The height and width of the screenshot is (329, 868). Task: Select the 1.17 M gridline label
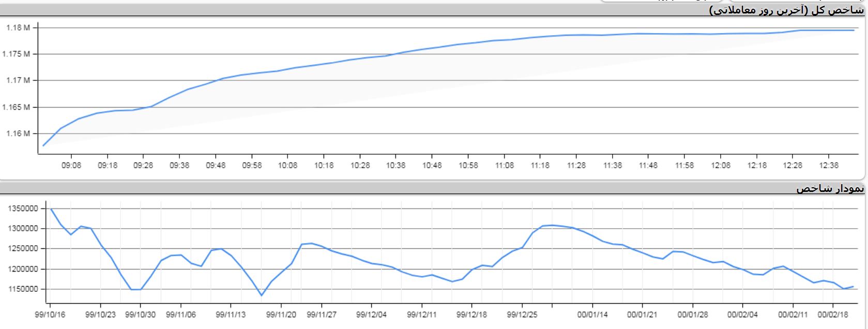tap(18, 80)
